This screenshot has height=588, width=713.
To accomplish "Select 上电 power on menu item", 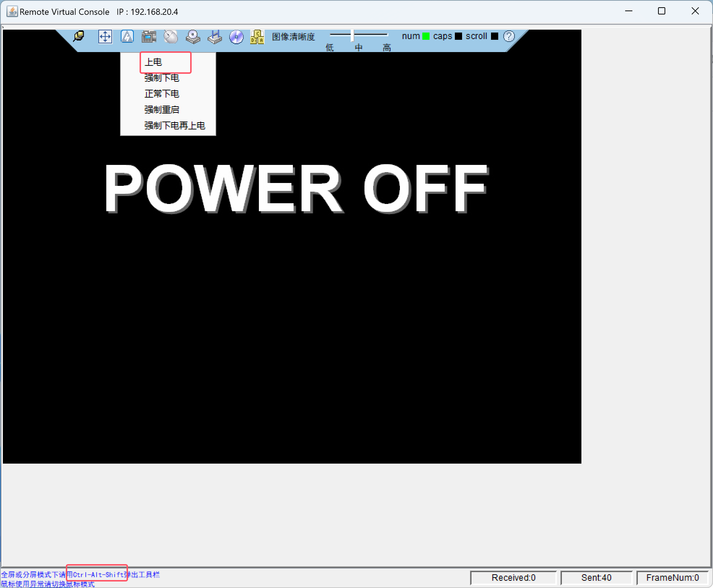I will [153, 62].
